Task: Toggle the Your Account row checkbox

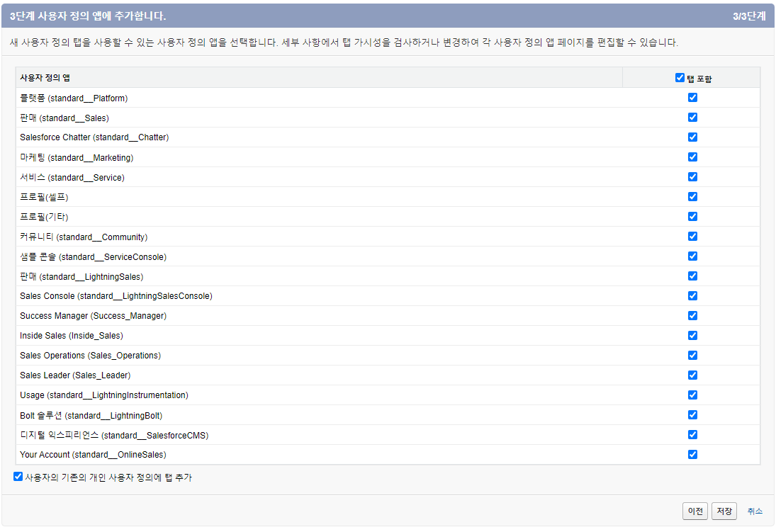Action: 692,454
